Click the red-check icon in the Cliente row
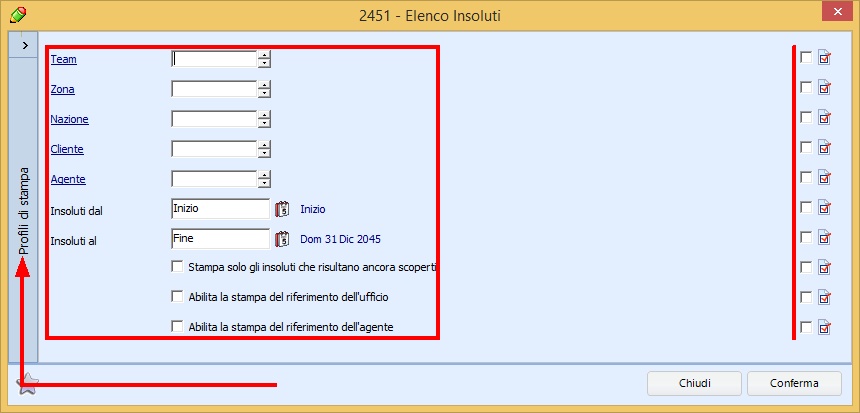 (824, 148)
